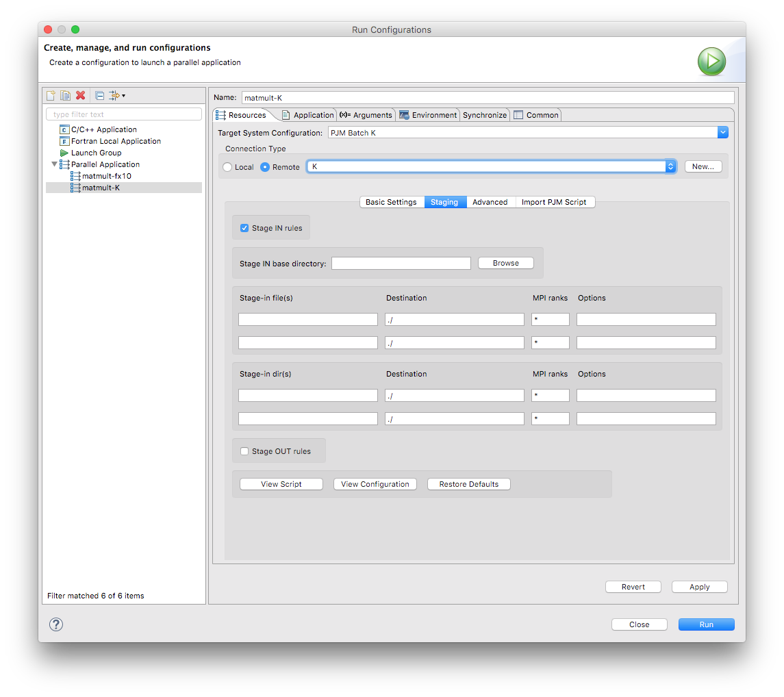Select the Launch Group icon
Viewport: 784px width, 697px height.
pos(64,153)
